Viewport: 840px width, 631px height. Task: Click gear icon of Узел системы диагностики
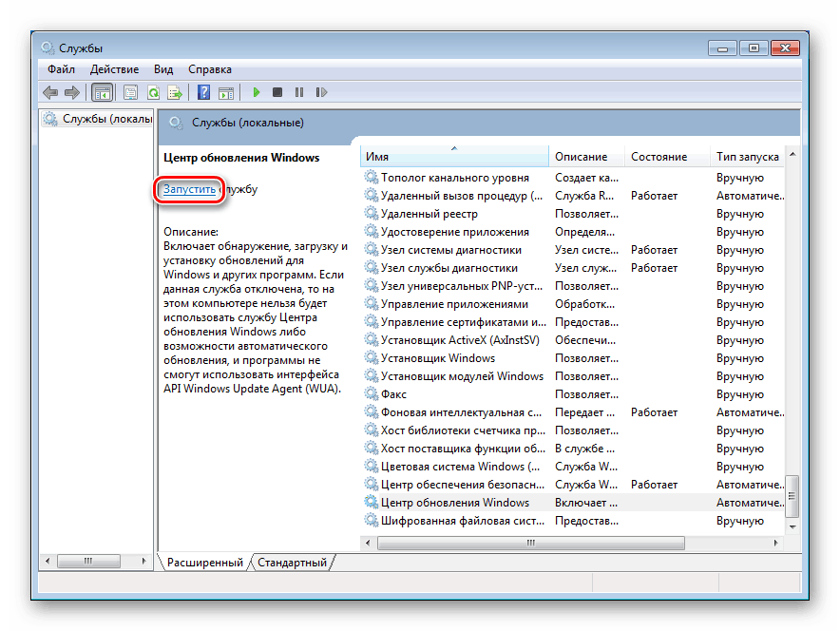[x=372, y=249]
